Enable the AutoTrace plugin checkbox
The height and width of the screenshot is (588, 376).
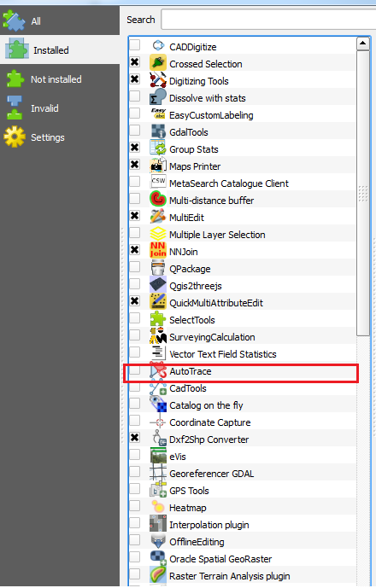click(x=134, y=370)
